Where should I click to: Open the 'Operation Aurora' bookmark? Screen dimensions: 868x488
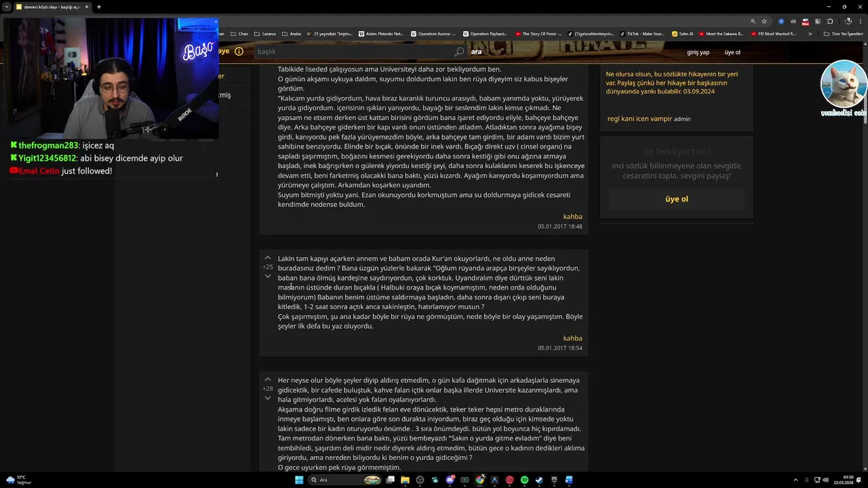point(433,34)
